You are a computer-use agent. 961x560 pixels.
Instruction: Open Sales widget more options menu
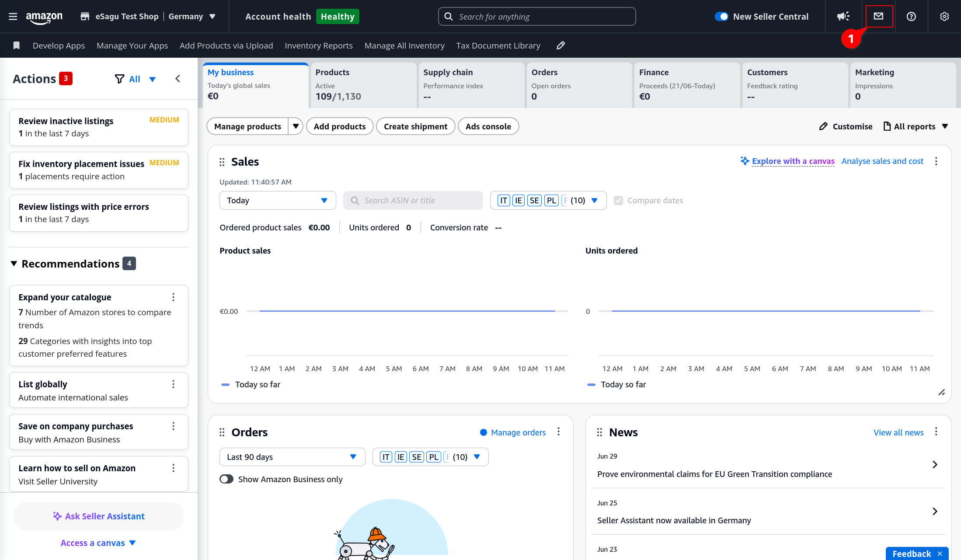click(x=936, y=161)
